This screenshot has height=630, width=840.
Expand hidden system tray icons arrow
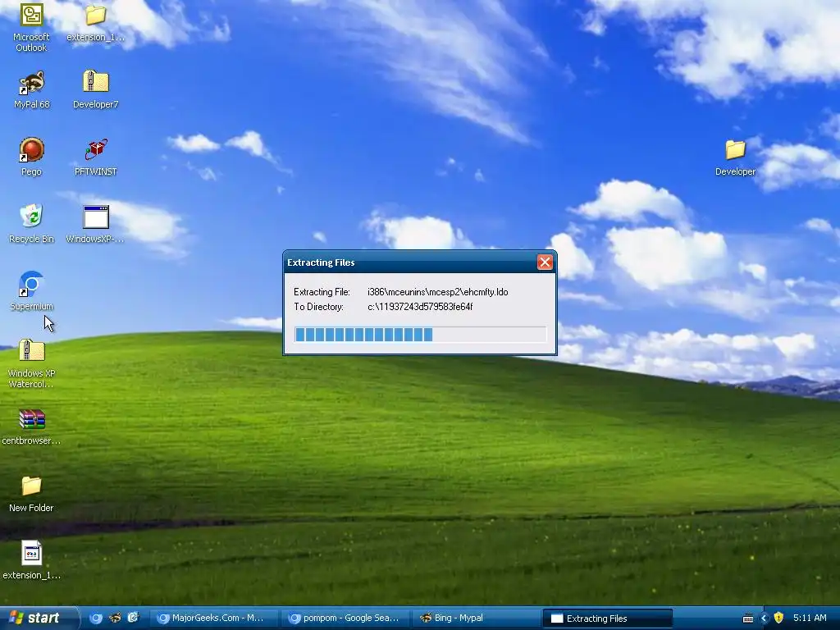click(x=764, y=619)
